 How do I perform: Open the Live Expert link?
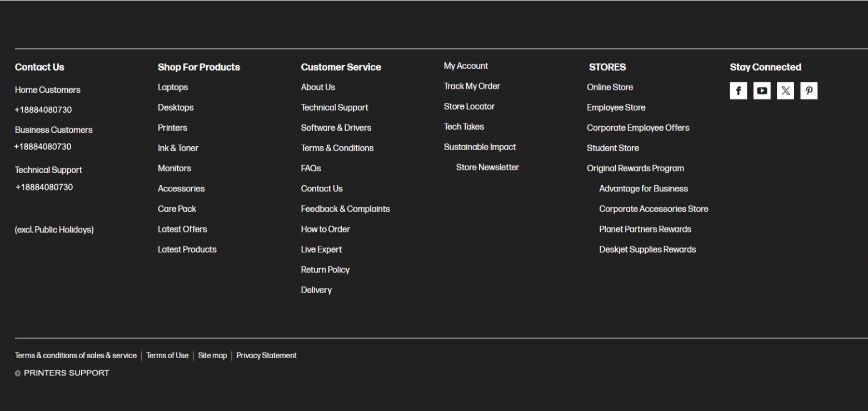click(321, 250)
